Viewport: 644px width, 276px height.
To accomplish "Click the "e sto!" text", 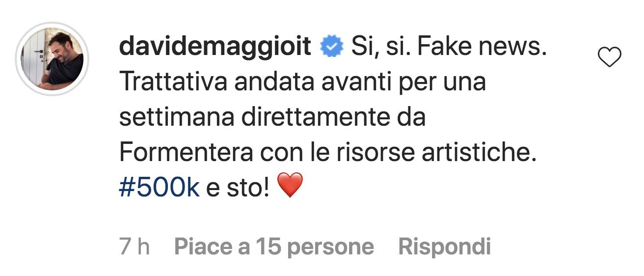I will pyautogui.click(x=237, y=188).
